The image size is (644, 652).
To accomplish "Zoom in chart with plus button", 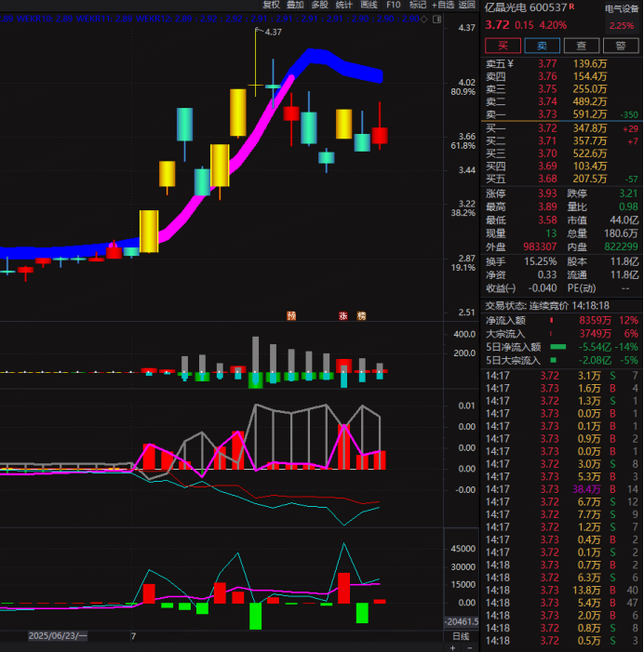I will coord(452,648).
